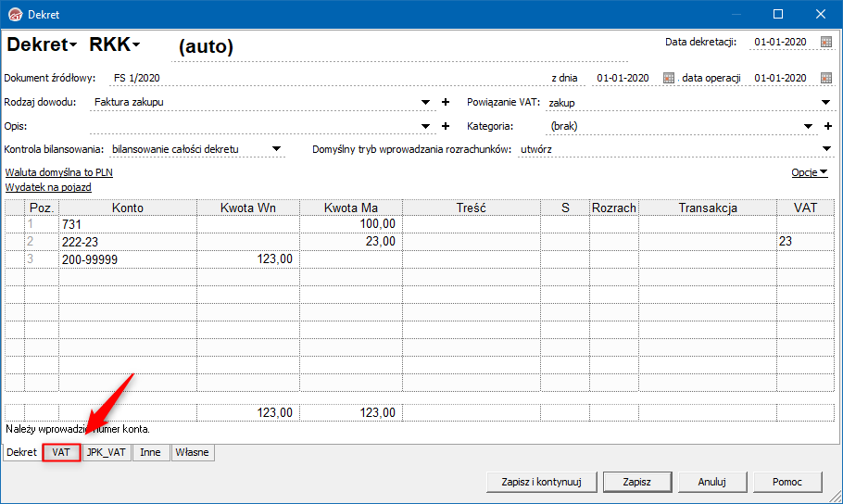Click the data operacji date field
The height and width of the screenshot is (504, 843).
tap(780, 78)
